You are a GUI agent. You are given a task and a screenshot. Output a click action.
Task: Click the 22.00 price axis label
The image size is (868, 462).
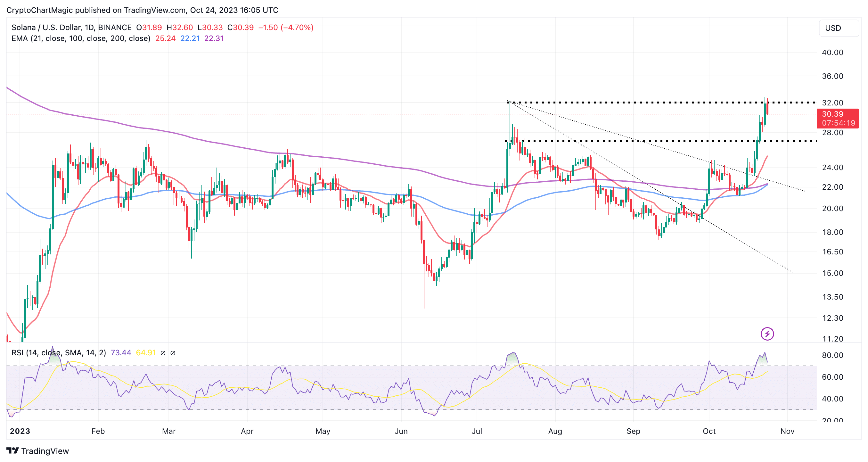click(832, 187)
